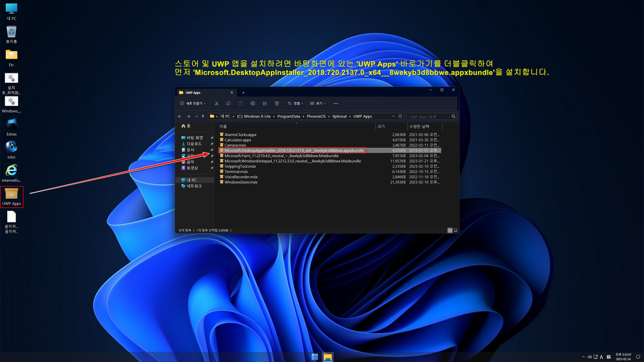The width and height of the screenshot is (644, 362).
Task: Expand the chevron after Optional in the path
Action: tap(350, 116)
